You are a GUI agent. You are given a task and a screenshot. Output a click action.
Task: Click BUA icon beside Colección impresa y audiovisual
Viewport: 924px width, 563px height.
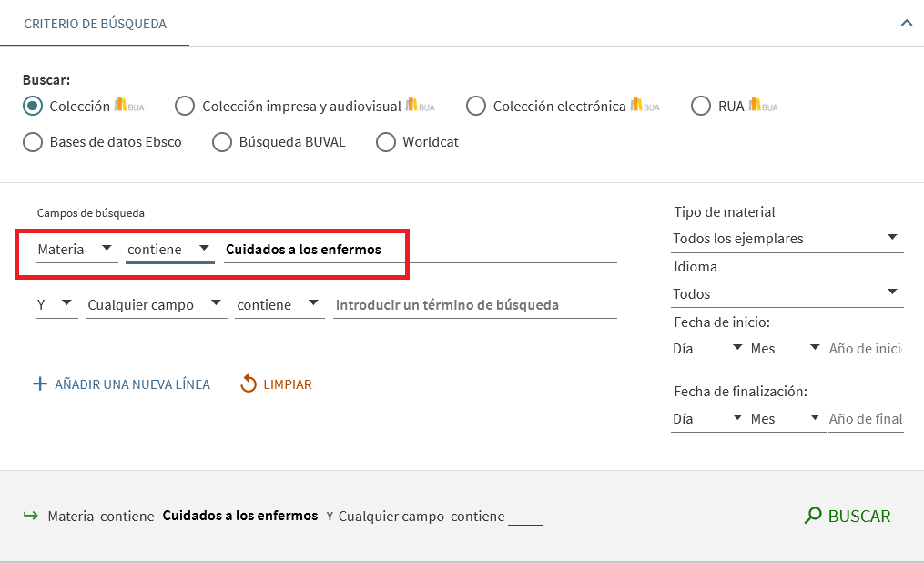pyautogui.click(x=420, y=106)
